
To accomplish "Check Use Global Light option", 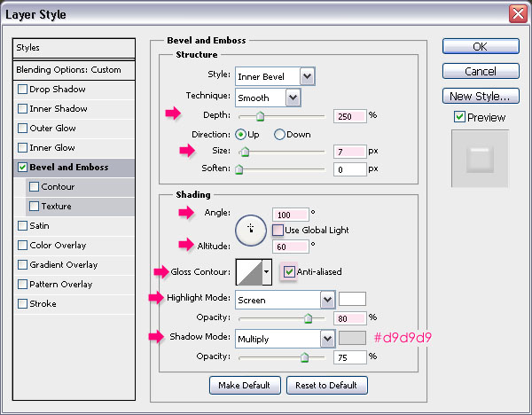I will (278, 231).
